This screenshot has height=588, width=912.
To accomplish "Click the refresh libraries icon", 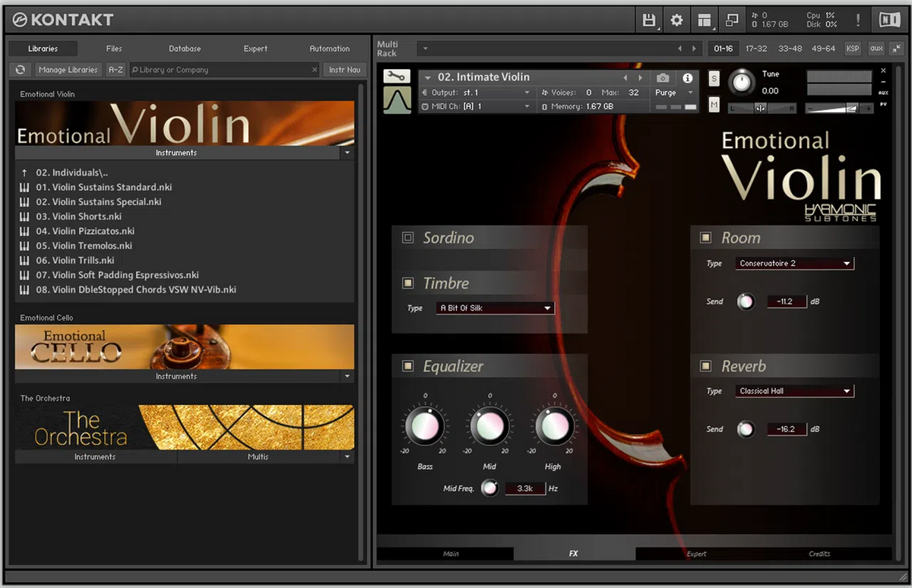I will pyautogui.click(x=21, y=70).
